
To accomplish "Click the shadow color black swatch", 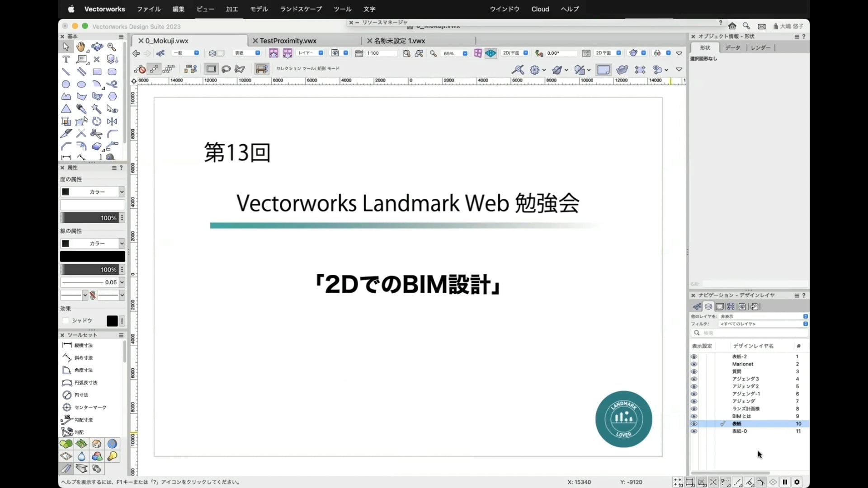I will click(x=112, y=321).
